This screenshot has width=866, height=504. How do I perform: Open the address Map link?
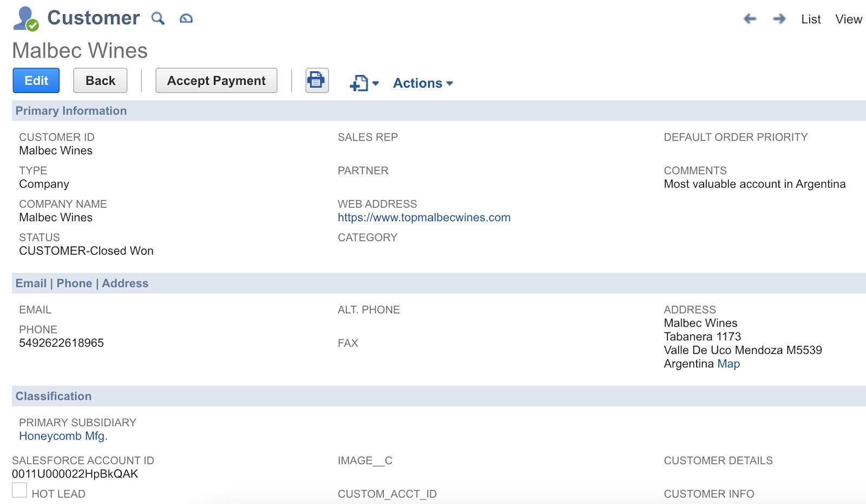click(x=728, y=364)
